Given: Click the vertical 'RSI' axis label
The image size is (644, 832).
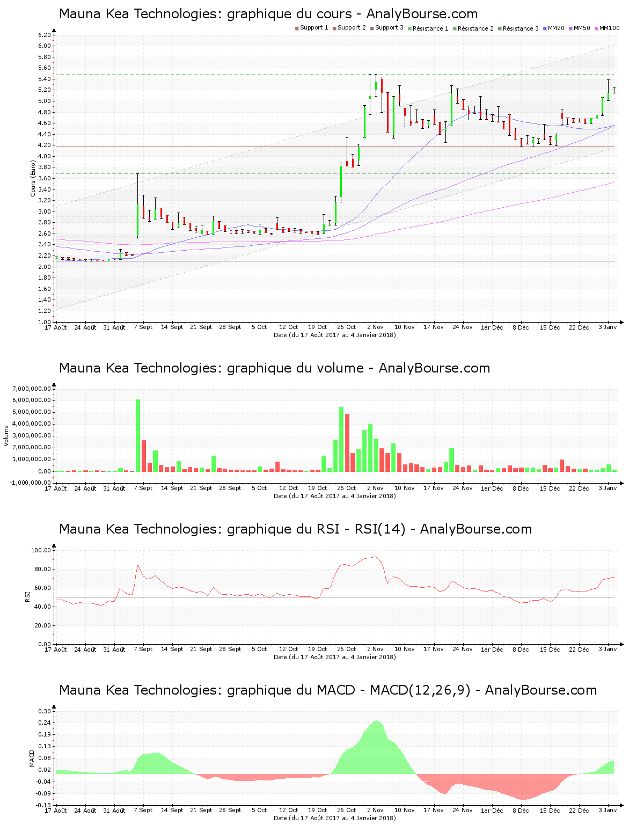Looking at the screenshot, I should pyautogui.click(x=27, y=596).
